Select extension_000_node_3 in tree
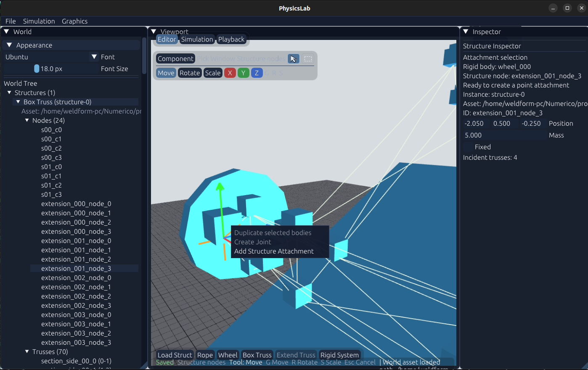 (76, 231)
